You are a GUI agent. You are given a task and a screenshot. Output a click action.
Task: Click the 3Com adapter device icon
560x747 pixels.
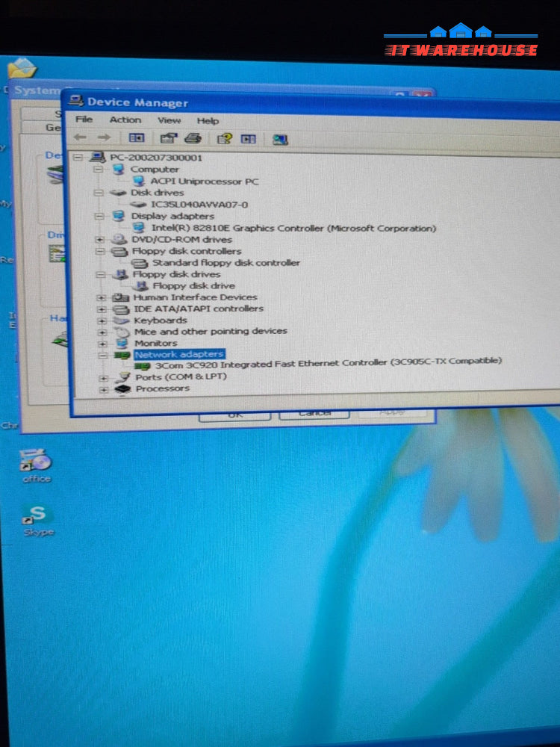[143, 366]
